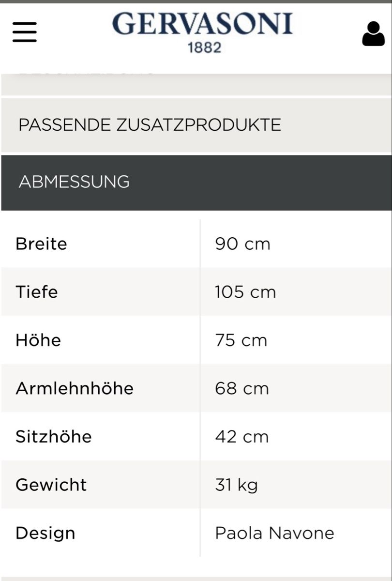Select the Gewicht row label
Image resolution: width=392 pixels, height=581 pixels.
[51, 485]
